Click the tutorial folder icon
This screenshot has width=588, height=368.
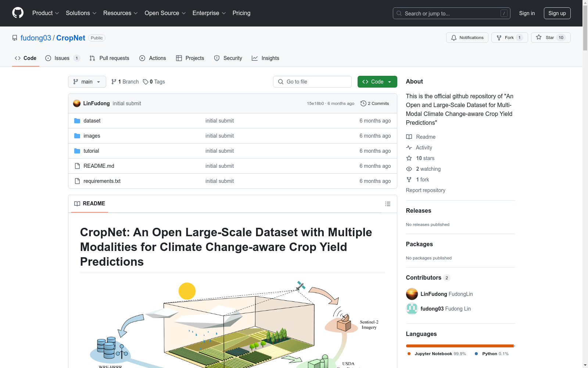[x=77, y=151]
